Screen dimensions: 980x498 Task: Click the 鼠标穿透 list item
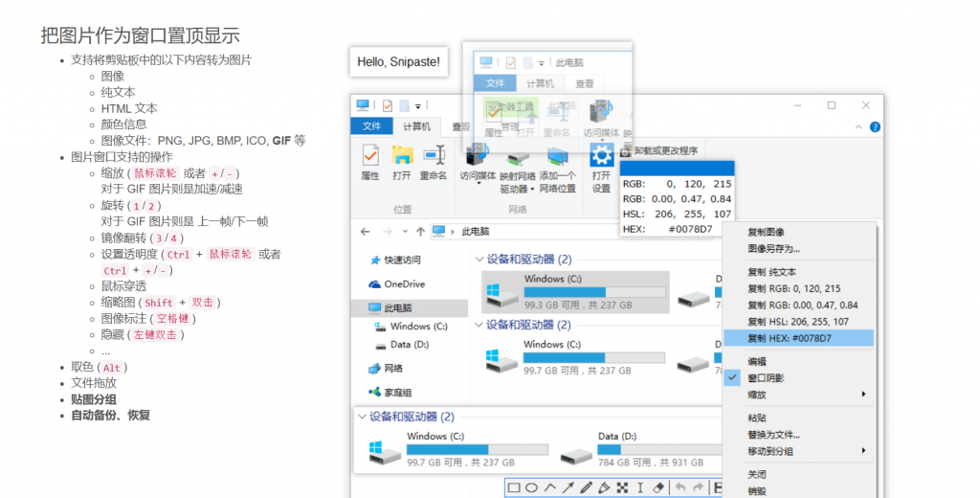coord(123,286)
